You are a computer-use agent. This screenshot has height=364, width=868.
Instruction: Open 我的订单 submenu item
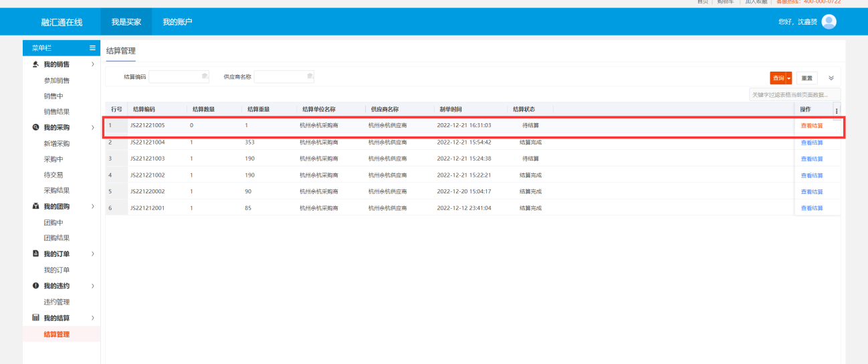click(57, 270)
